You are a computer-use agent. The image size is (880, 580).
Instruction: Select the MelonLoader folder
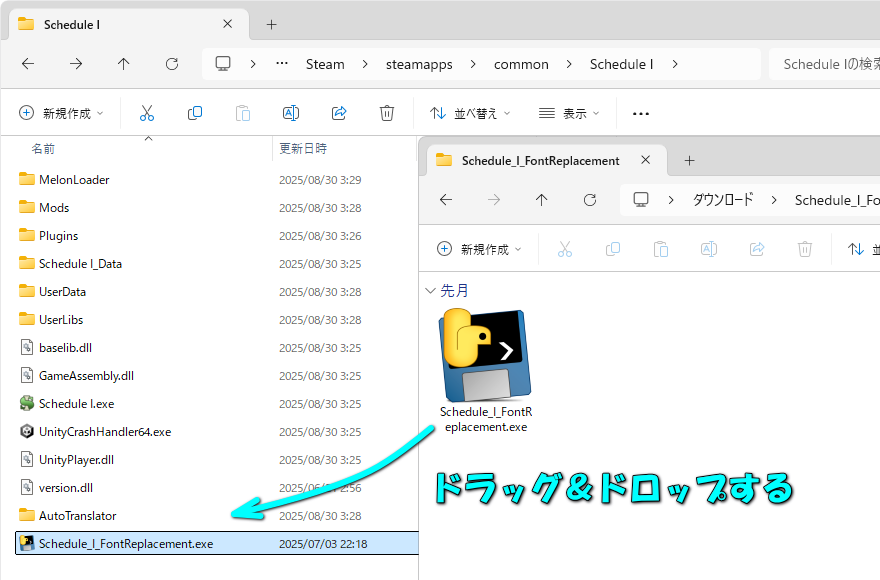click(74, 180)
